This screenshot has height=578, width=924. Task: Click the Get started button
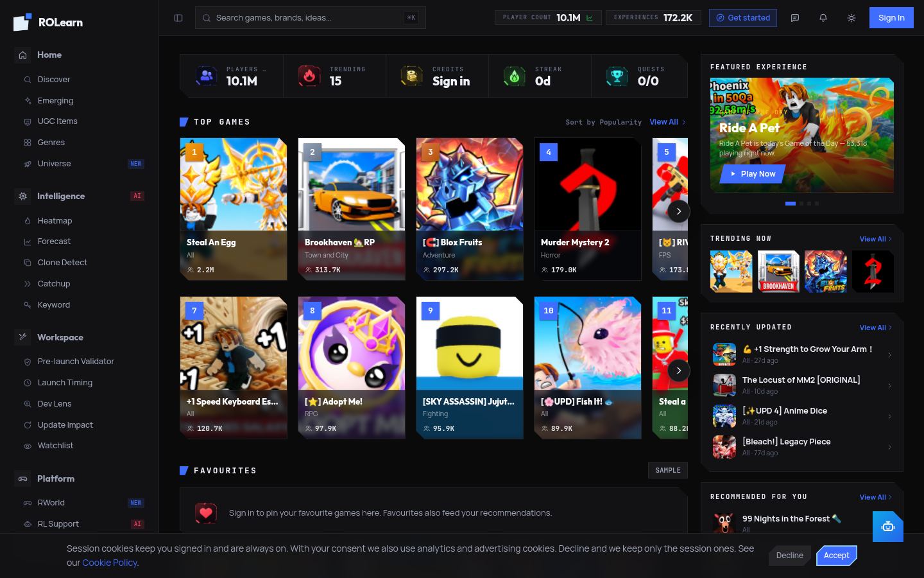click(743, 18)
